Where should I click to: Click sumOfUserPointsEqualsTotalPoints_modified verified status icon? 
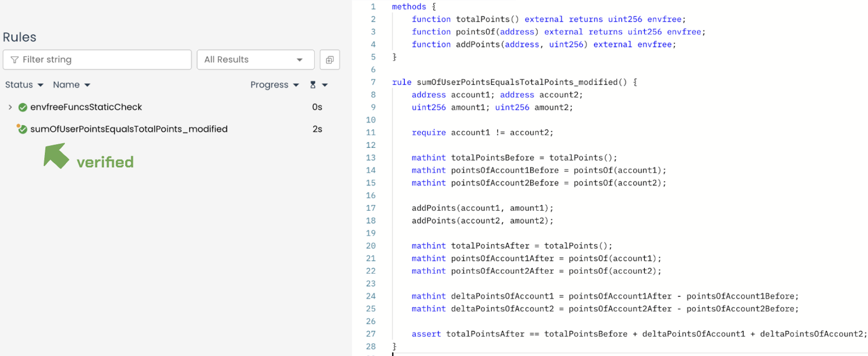click(22, 129)
